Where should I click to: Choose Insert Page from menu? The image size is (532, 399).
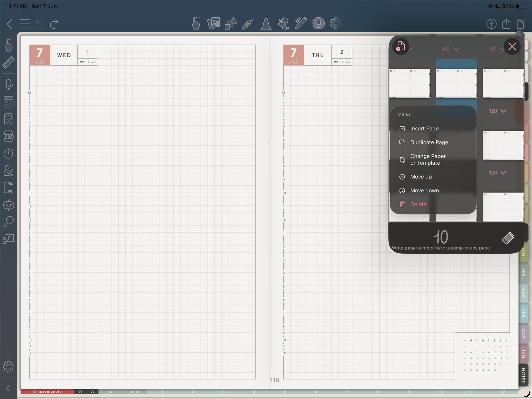(x=433, y=128)
